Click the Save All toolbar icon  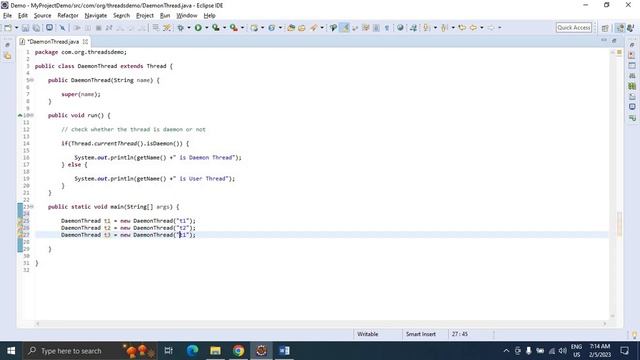[x=36, y=28]
